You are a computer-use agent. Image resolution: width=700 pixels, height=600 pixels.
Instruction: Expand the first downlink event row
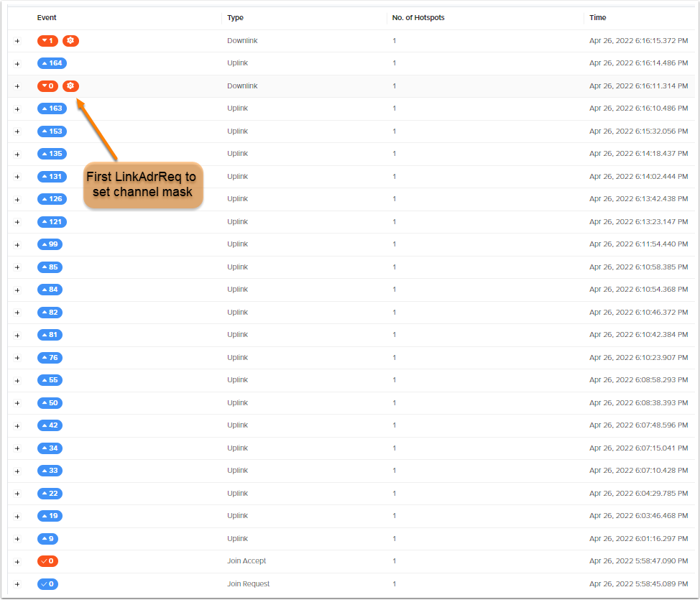17,41
